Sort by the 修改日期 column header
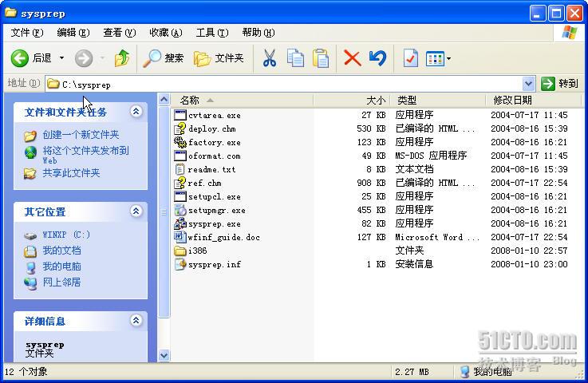 click(533, 101)
